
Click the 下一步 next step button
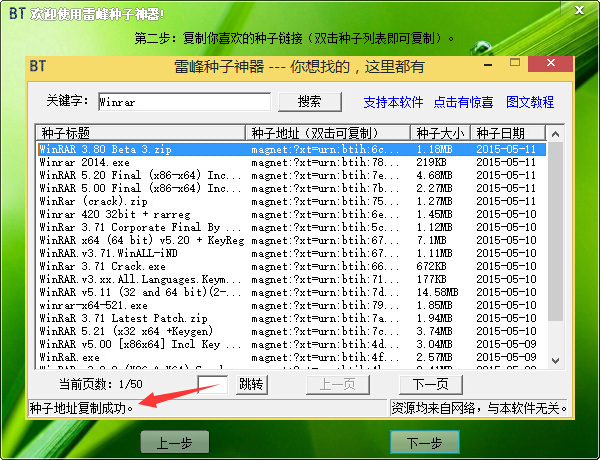pyautogui.click(x=425, y=443)
